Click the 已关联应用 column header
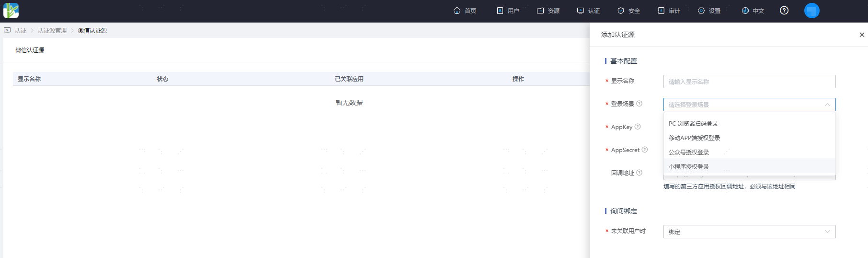The width and height of the screenshot is (868, 258). (349, 79)
